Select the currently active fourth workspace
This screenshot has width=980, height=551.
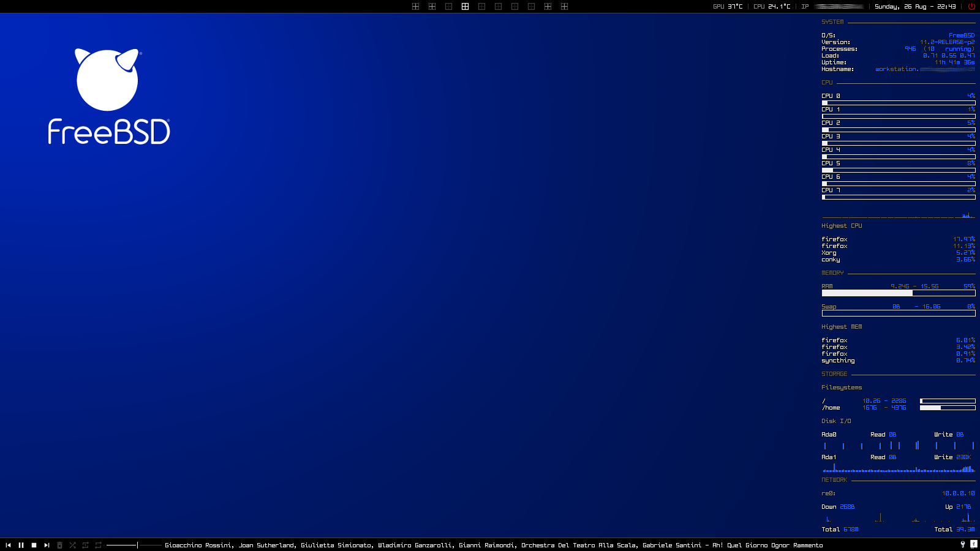click(465, 6)
